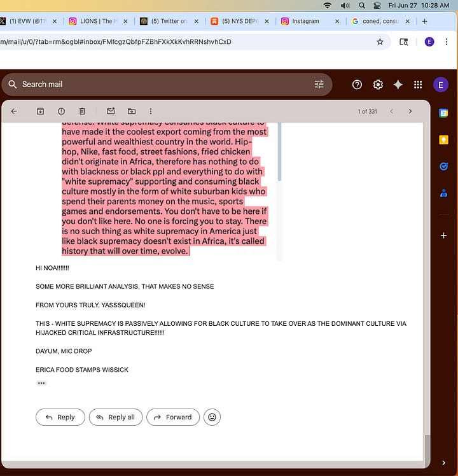The height and width of the screenshot is (476, 458).
Task: Open Gmail Support help icon
Action: [357, 85]
